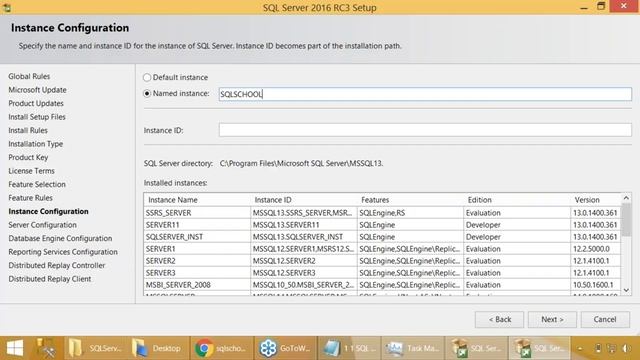Go back to the previous step
This screenshot has height=360, width=640.
pyautogui.click(x=499, y=319)
